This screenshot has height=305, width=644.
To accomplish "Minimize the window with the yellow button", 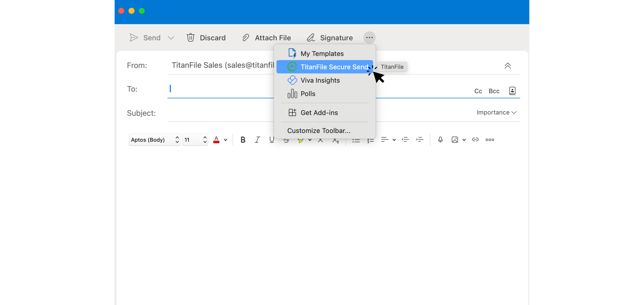I will [132, 11].
